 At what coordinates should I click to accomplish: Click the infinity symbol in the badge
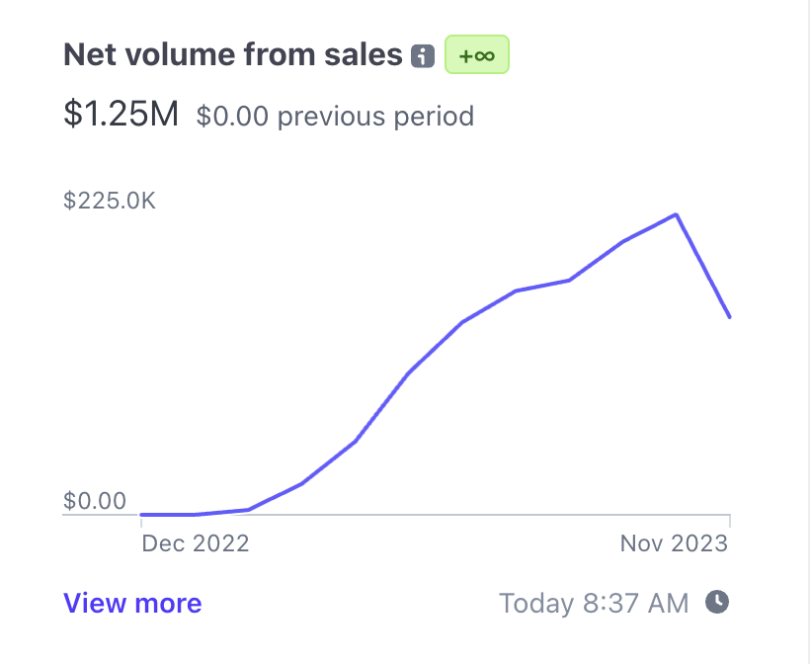(x=484, y=55)
